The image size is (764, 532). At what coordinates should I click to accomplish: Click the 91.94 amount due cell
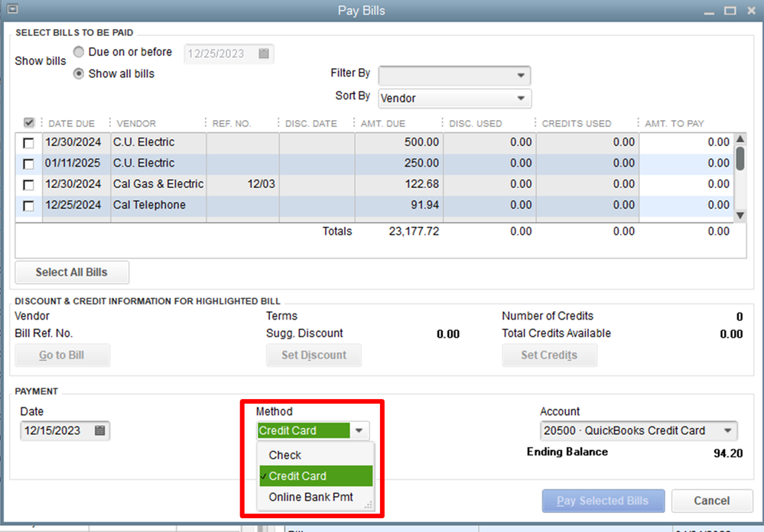click(x=399, y=205)
